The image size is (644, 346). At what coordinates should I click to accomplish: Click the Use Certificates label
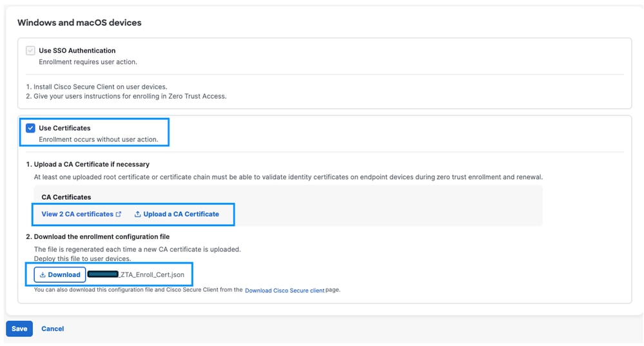pyautogui.click(x=64, y=128)
